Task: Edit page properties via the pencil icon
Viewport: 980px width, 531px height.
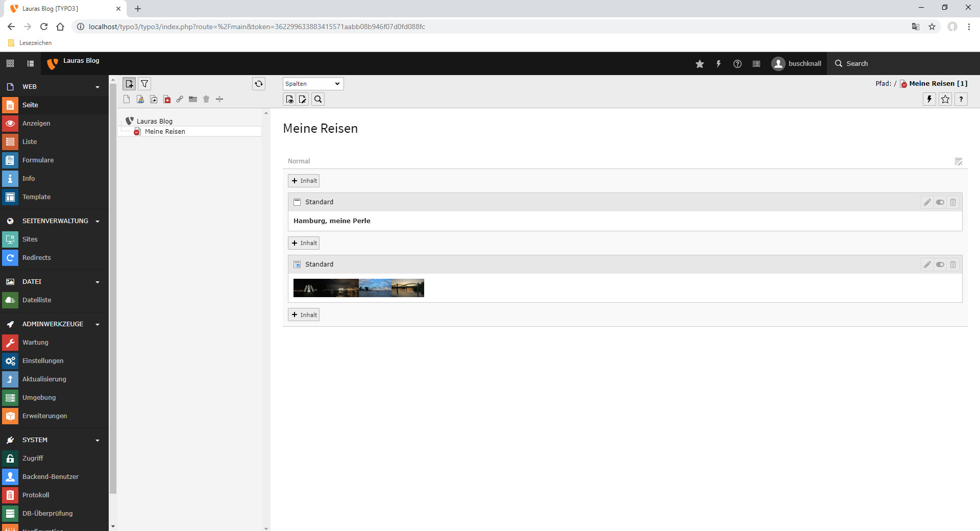Action: pos(302,99)
